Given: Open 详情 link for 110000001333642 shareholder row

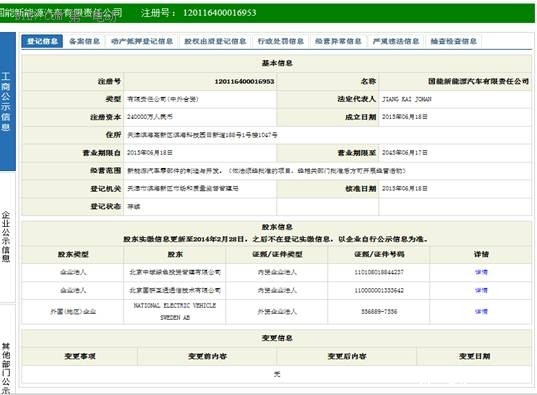Looking at the screenshot, I should (x=481, y=291).
